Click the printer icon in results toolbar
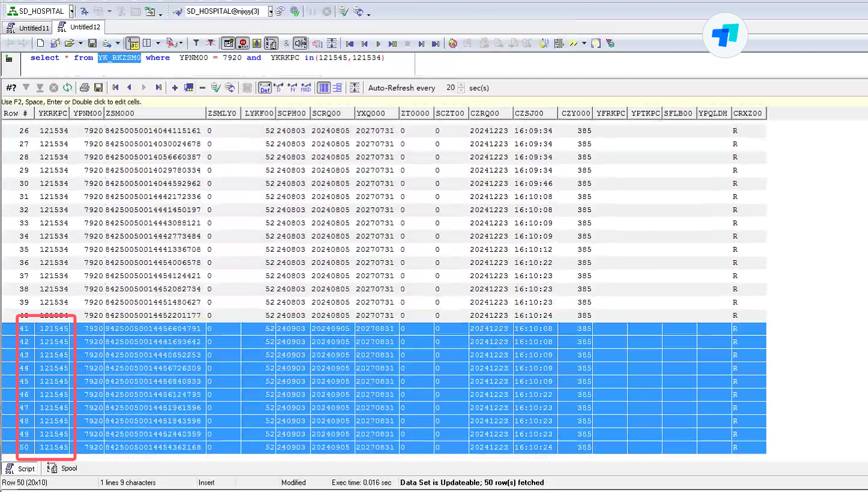 [85, 88]
